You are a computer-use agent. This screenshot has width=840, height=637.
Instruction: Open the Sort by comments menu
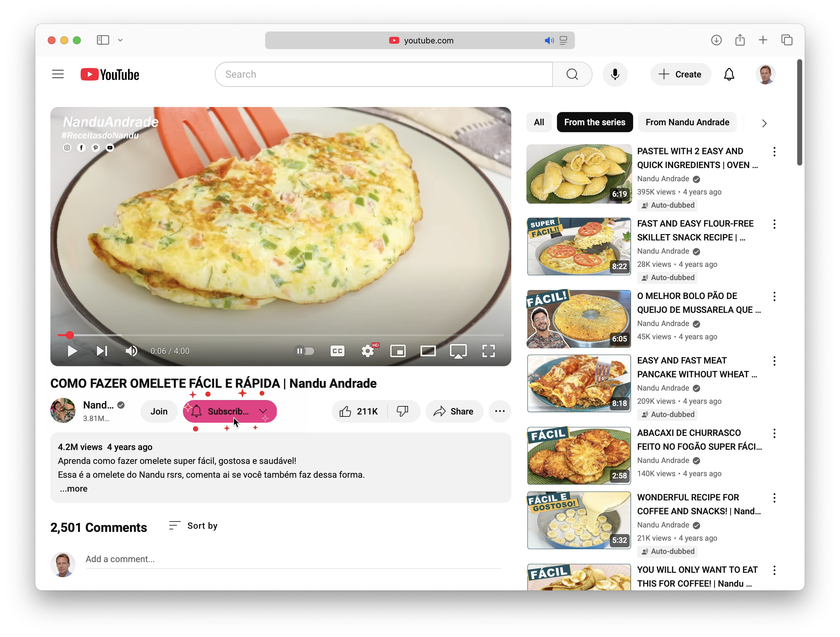point(193,526)
